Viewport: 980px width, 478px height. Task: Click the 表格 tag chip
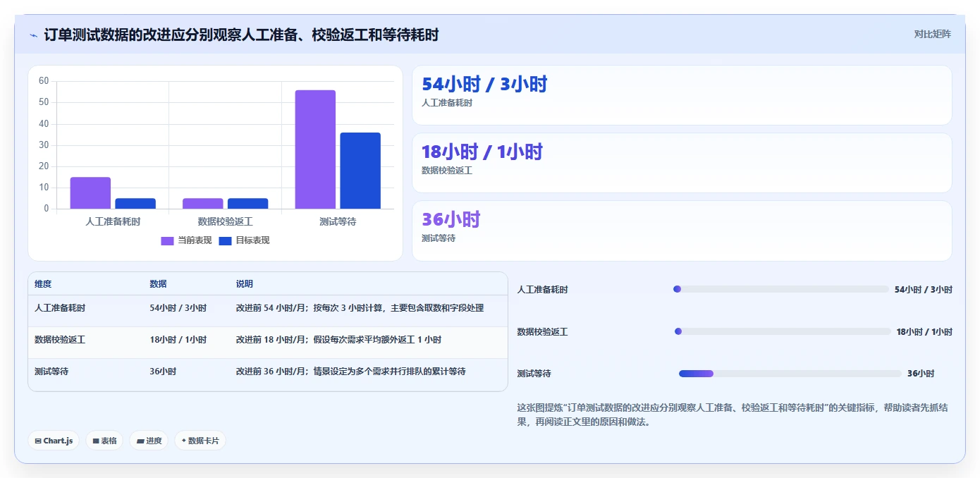(104, 441)
